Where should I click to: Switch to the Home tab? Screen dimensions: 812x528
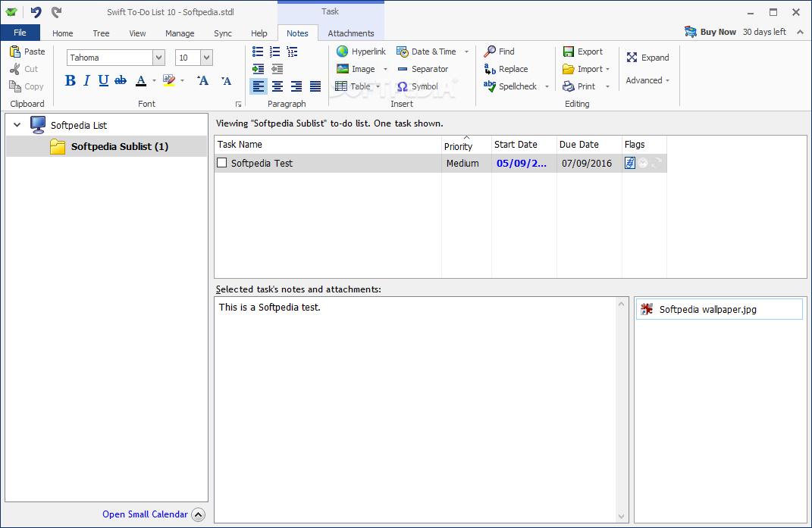[63, 33]
